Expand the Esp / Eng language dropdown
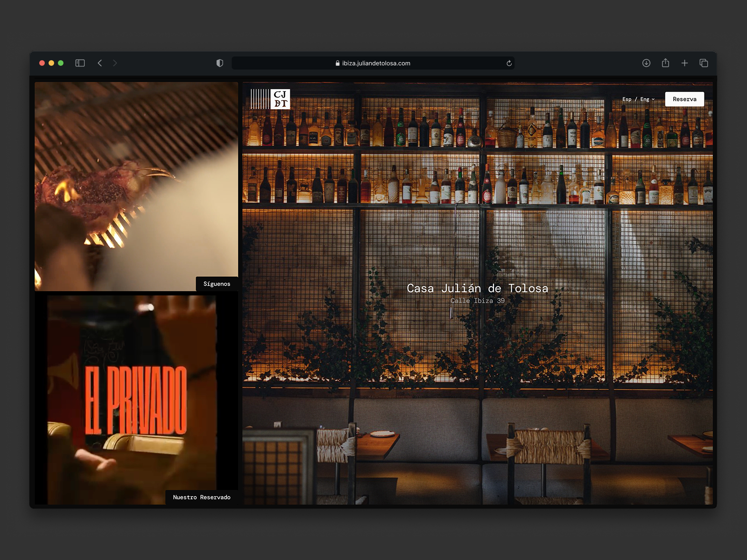747x560 pixels. pos(638,99)
